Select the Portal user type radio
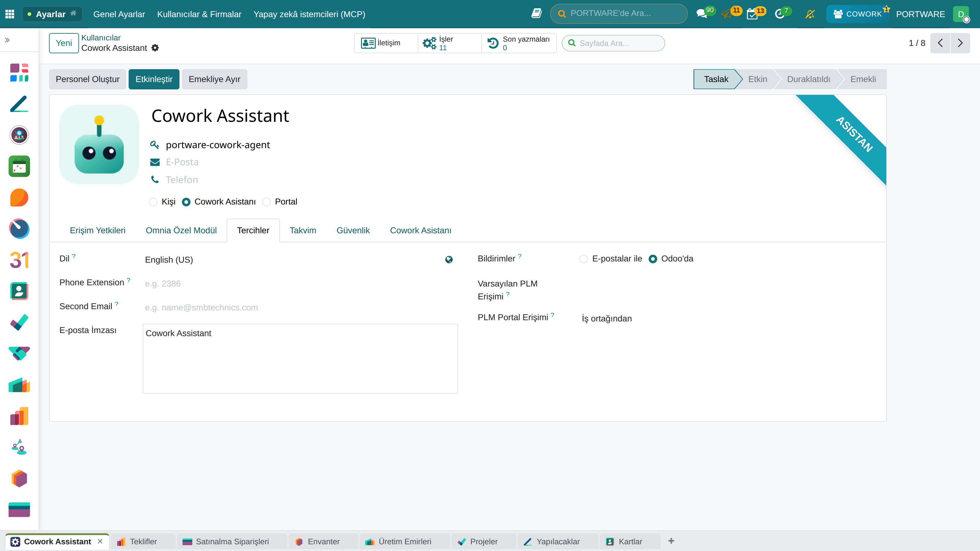This screenshot has height=551, width=980. click(x=266, y=202)
